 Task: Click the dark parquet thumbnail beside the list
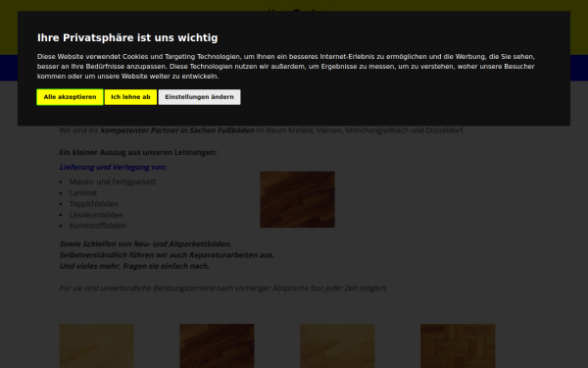(x=297, y=199)
